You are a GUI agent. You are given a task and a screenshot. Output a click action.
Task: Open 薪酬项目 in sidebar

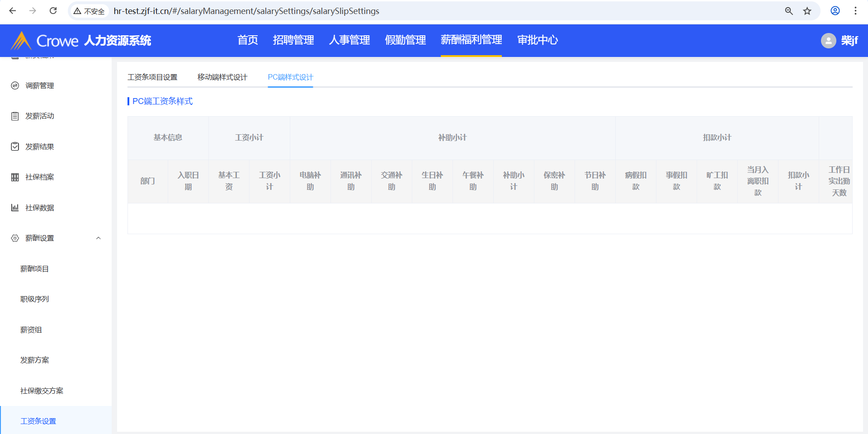pyautogui.click(x=34, y=269)
